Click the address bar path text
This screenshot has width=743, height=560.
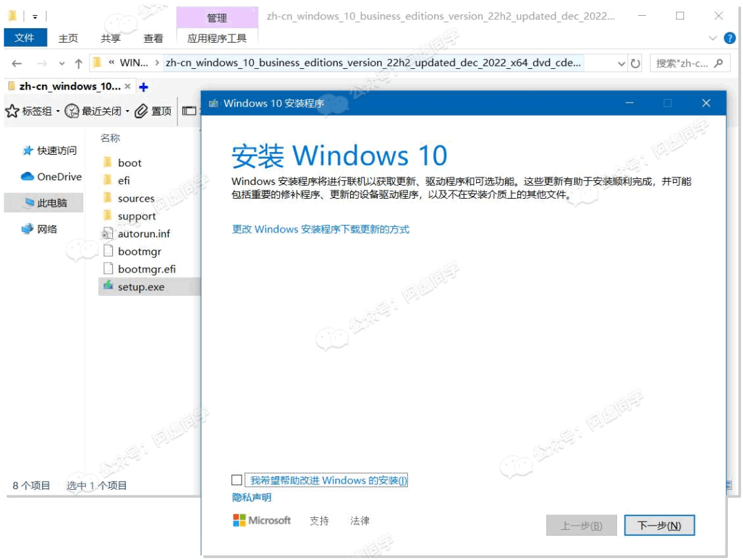tap(374, 63)
